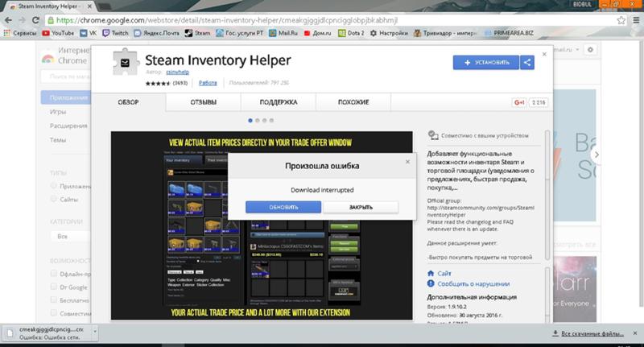Select Приложения in web store sidebar

click(x=66, y=97)
